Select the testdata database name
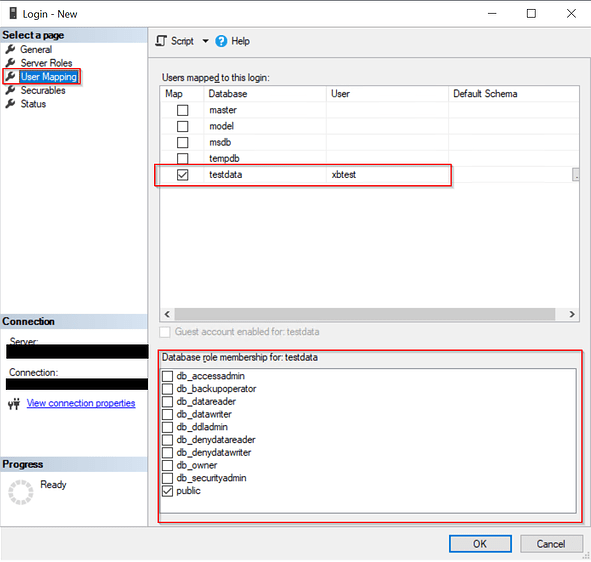Viewport: 591px width, 562px height. pyautogui.click(x=226, y=175)
